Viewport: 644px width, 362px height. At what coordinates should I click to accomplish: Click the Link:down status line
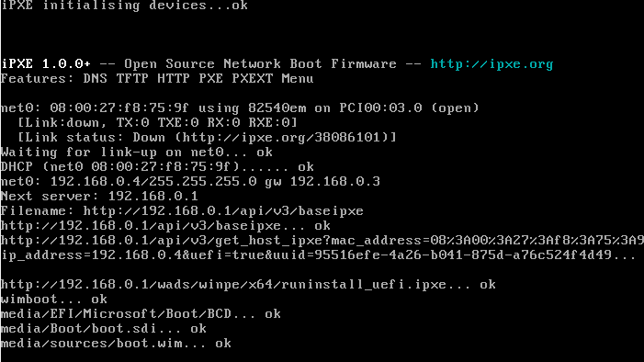coord(157,123)
